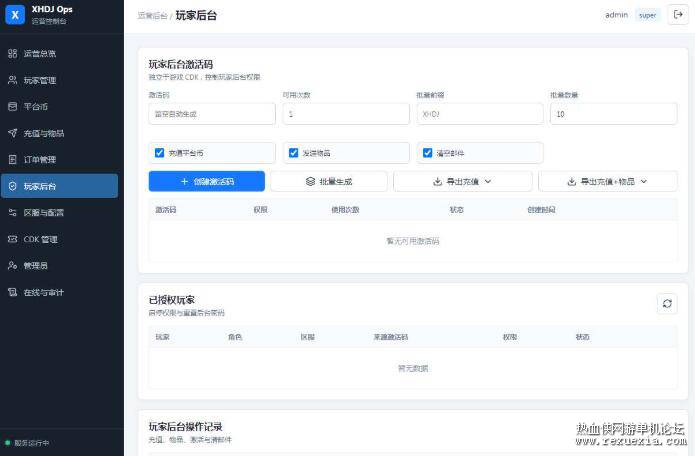Click the green 服务运行中 status dot
Screen dimensions: 695x456
coord(8,442)
